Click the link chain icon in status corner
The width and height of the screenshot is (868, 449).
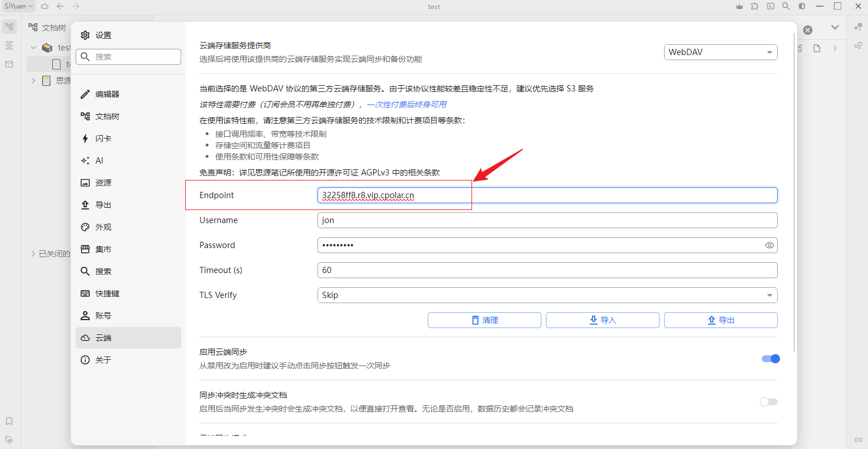pyautogui.click(x=858, y=440)
